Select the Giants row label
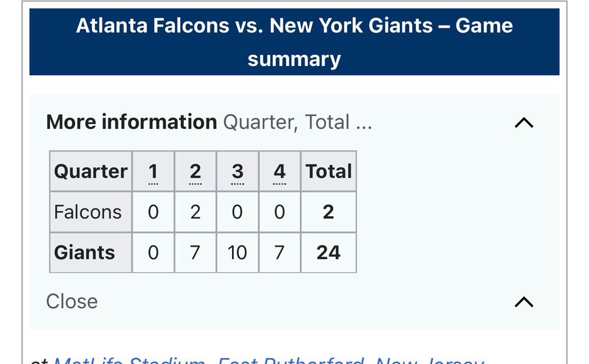 [x=85, y=253]
